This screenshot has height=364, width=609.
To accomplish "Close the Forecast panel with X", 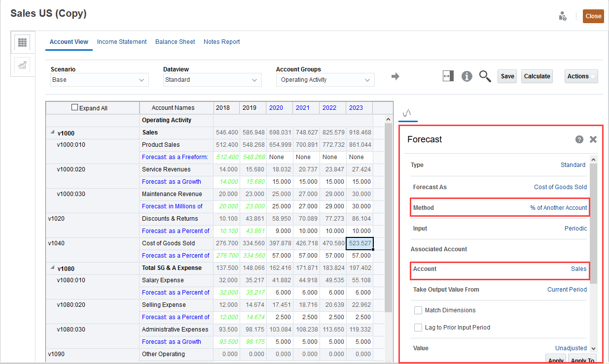I will 593,139.
